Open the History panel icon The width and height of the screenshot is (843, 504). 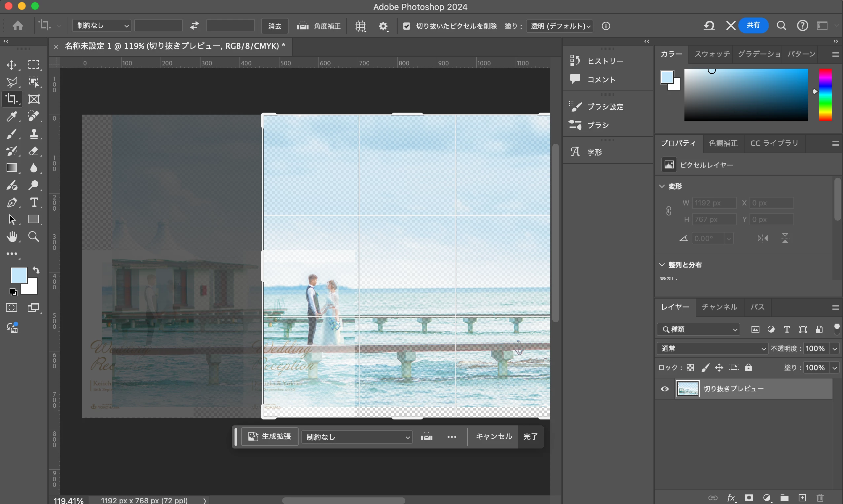[575, 61]
